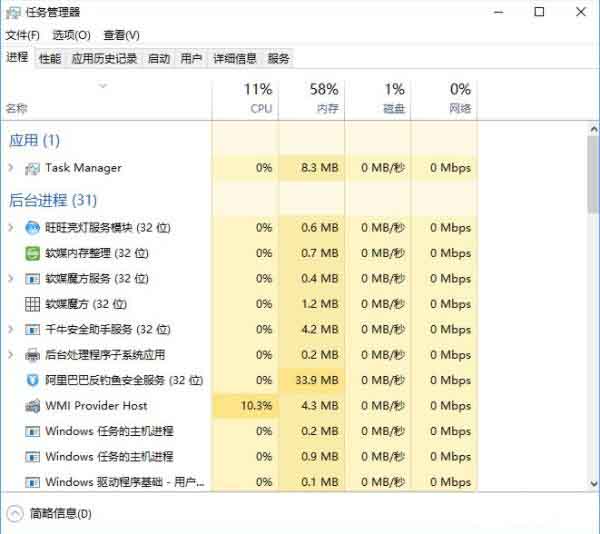The height and width of the screenshot is (534, 600).
Task: Switch to the 用户 tab
Action: (191, 59)
